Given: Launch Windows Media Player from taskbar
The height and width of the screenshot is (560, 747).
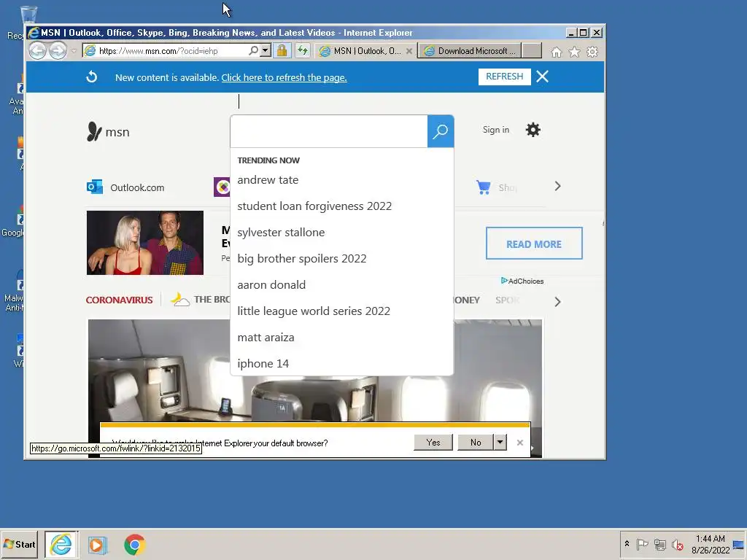Looking at the screenshot, I should [x=97, y=545].
